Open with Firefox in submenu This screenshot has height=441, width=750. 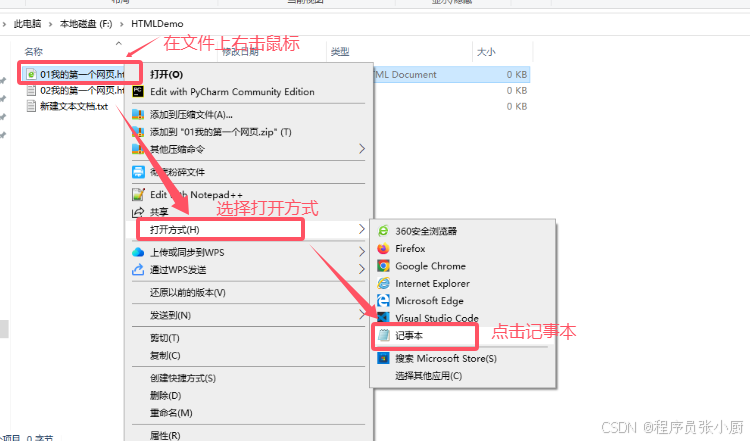click(x=463, y=249)
